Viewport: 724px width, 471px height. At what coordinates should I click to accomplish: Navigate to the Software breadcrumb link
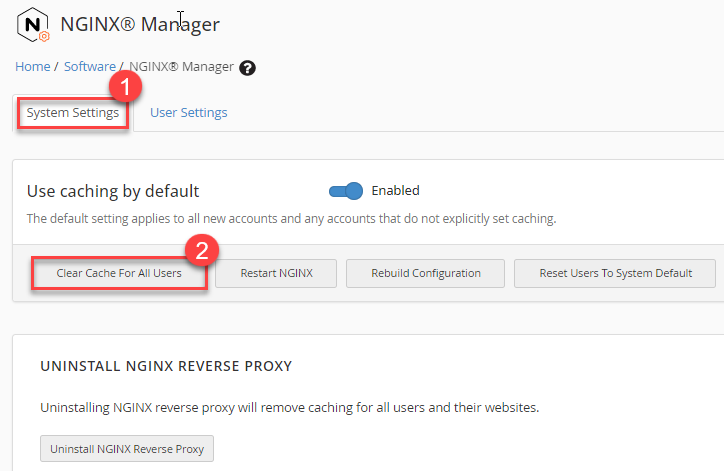89,67
